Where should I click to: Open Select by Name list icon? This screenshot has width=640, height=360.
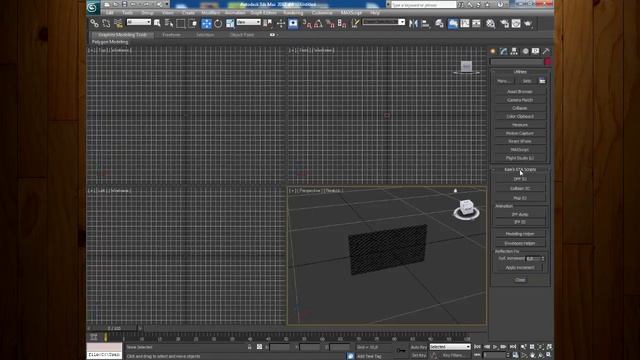(169, 23)
